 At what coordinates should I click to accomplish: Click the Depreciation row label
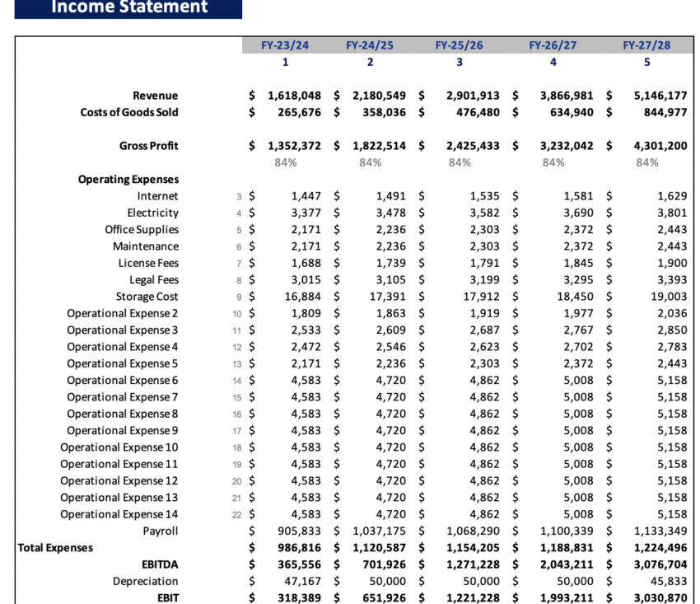tap(146, 580)
